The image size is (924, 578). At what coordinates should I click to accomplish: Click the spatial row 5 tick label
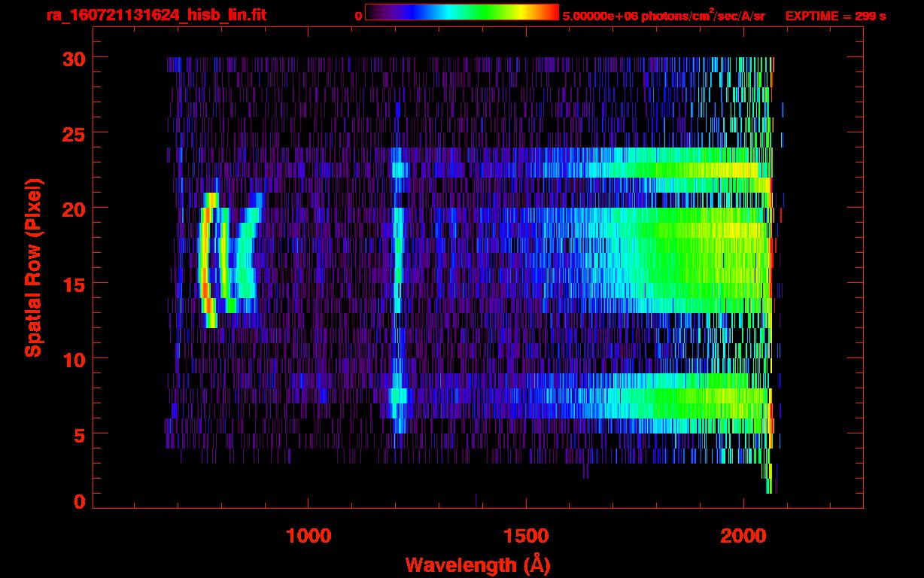79,434
